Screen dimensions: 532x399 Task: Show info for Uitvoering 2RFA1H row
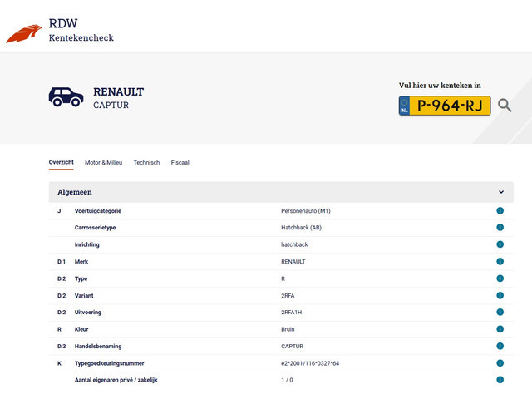coord(500,313)
